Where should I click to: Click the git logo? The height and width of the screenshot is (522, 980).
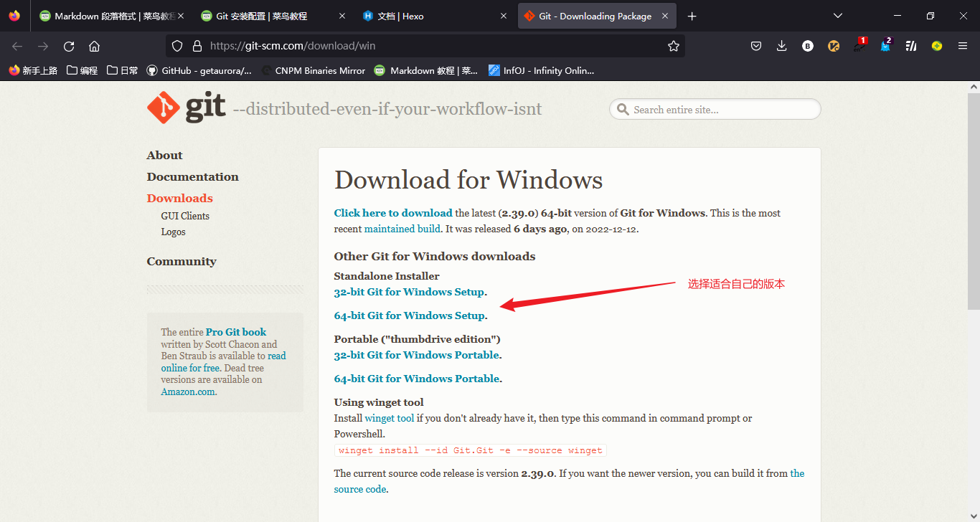(x=187, y=108)
